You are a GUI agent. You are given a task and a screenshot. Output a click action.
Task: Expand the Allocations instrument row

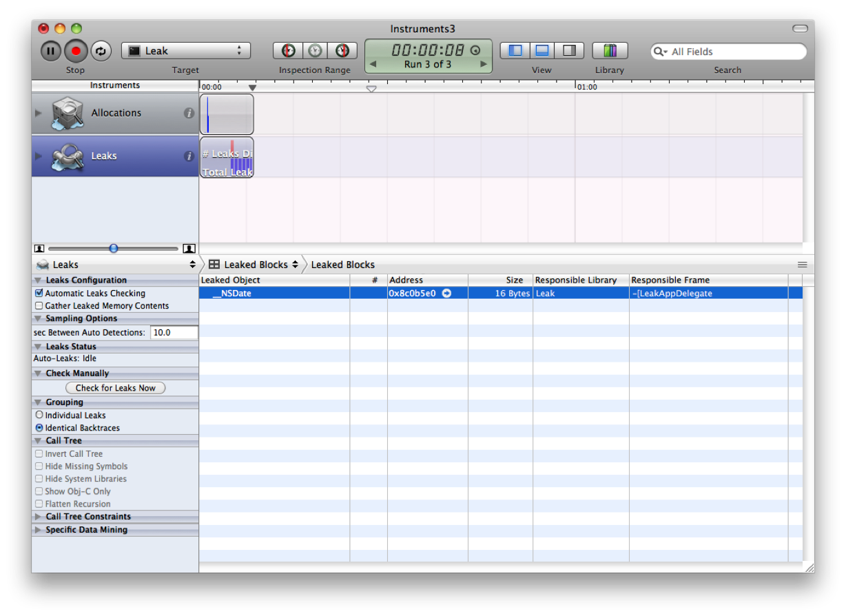[39, 113]
